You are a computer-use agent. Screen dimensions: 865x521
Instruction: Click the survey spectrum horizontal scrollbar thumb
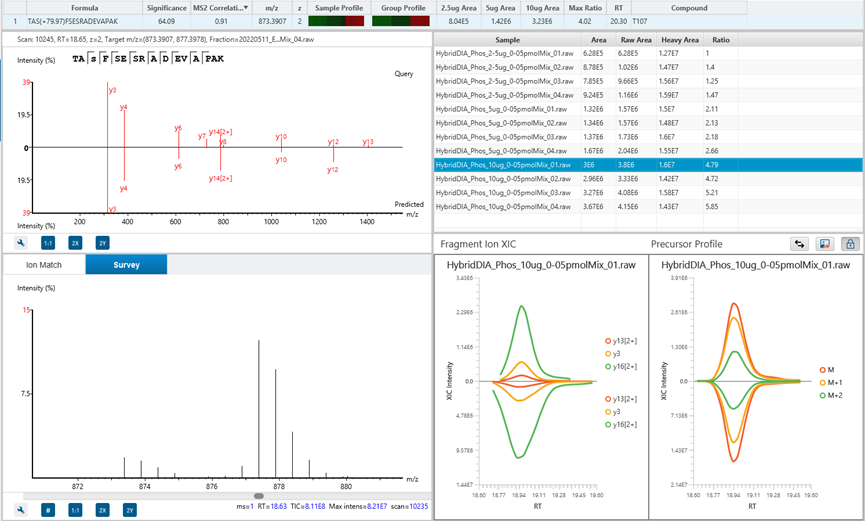point(258,496)
